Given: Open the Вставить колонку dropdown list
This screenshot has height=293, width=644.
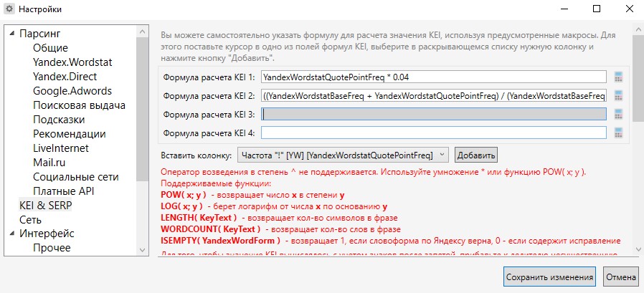Looking at the screenshot, I should coord(343,155).
